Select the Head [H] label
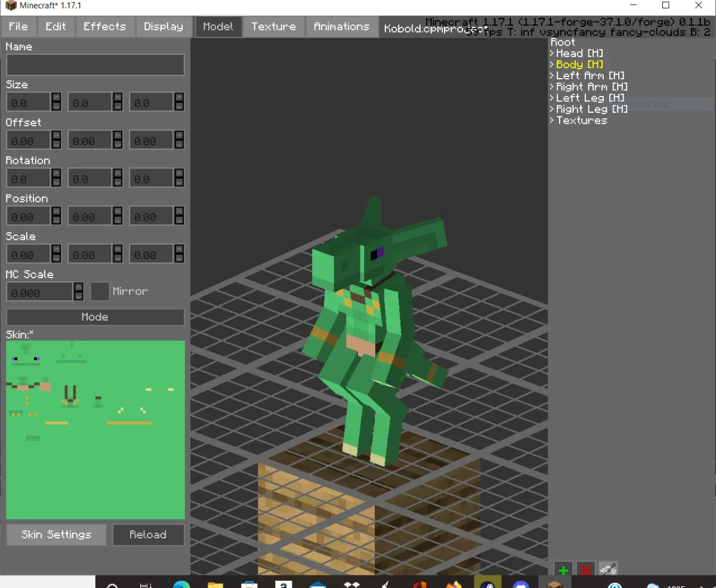This screenshot has height=588, width=716. (x=579, y=54)
